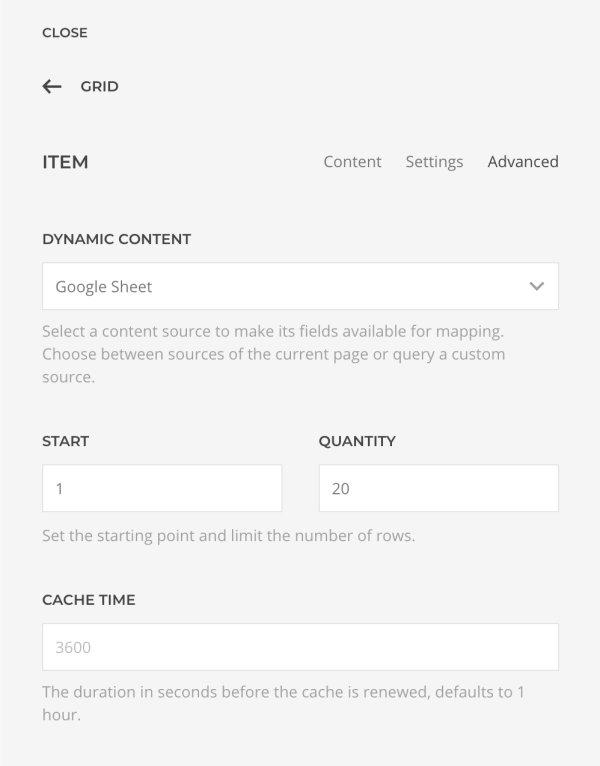Viewport: 600px width, 766px height.
Task: Click the 'Set the starting point' help text
Action: [x=229, y=536]
